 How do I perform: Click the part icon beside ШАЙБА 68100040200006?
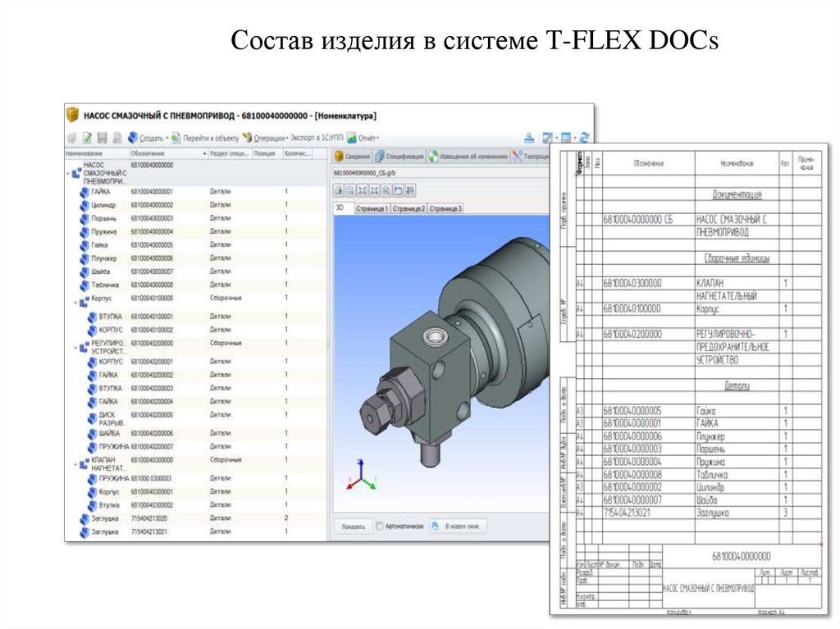tap(93, 434)
